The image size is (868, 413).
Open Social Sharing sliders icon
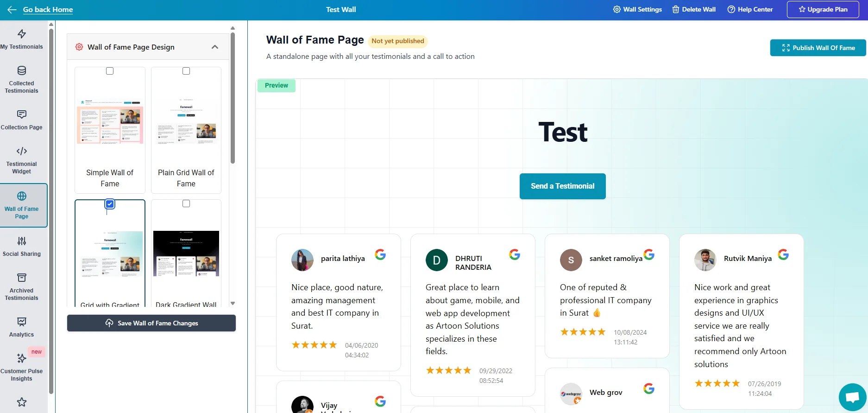click(x=22, y=241)
